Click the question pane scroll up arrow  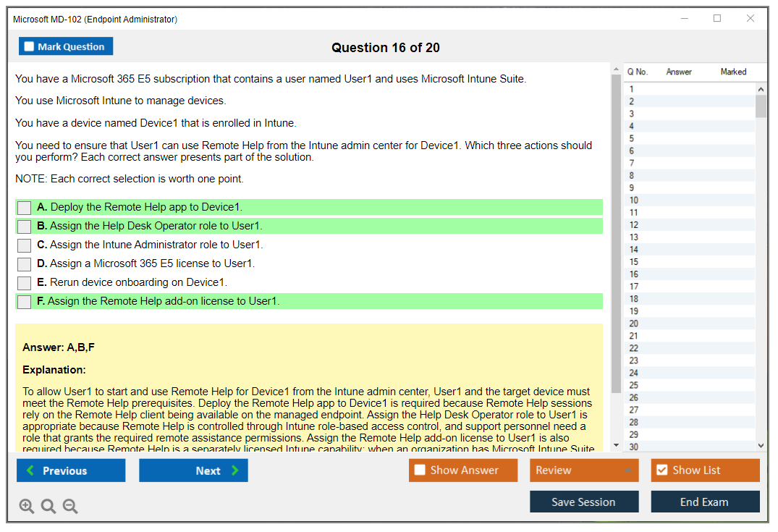pos(616,69)
